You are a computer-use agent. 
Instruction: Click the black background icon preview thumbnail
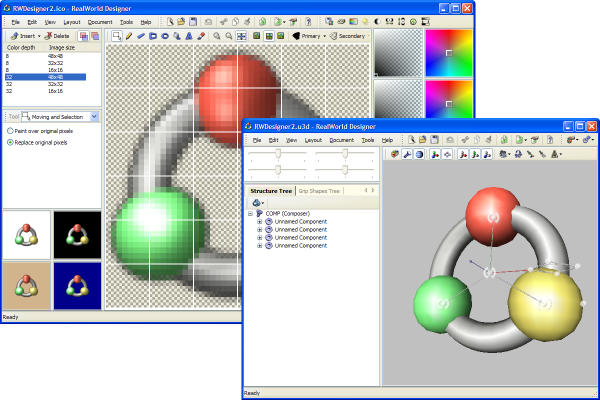click(x=77, y=235)
